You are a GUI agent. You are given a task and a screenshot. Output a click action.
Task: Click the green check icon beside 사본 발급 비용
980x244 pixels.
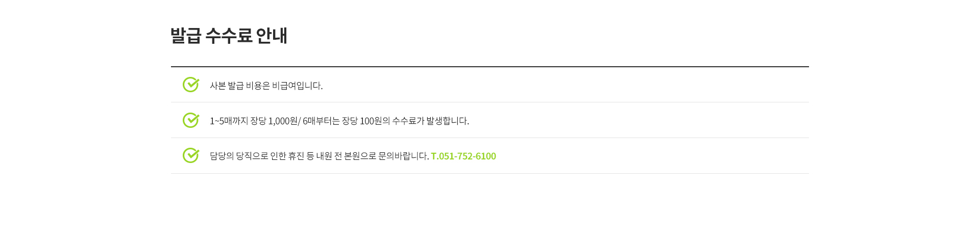(x=190, y=85)
